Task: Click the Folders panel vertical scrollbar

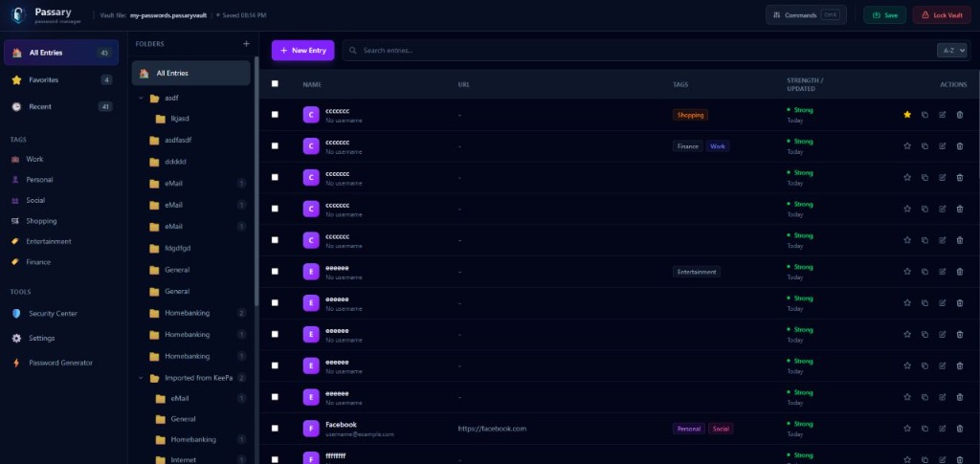Action: pos(256,181)
